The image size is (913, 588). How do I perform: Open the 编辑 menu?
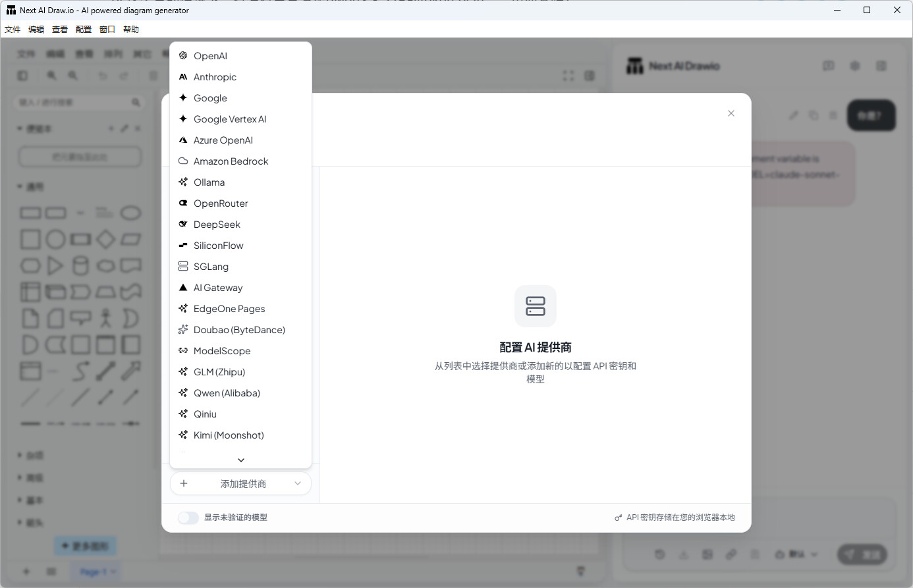[x=36, y=30]
